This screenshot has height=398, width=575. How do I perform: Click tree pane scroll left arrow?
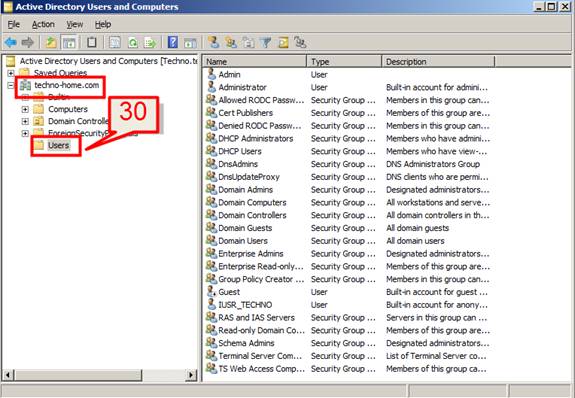tap(8, 375)
